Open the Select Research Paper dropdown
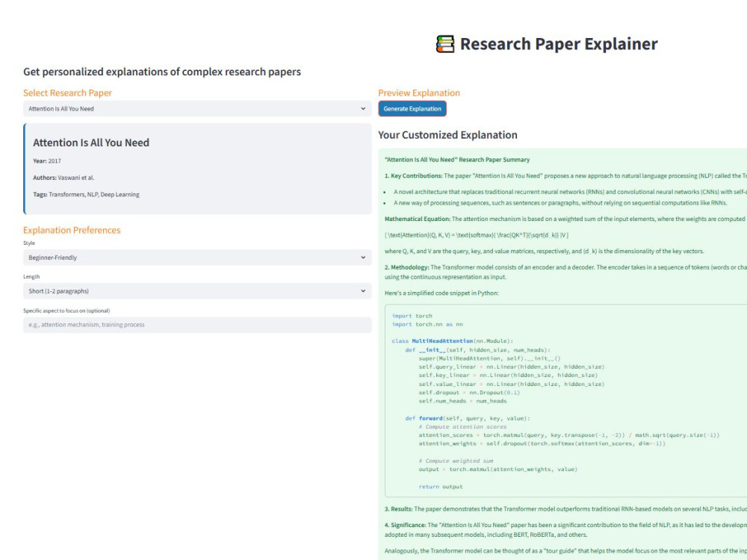The height and width of the screenshot is (560, 747). [x=197, y=108]
